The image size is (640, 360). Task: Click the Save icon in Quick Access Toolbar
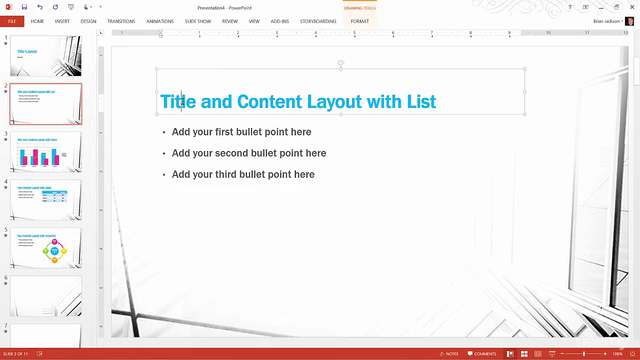pos(24,7)
